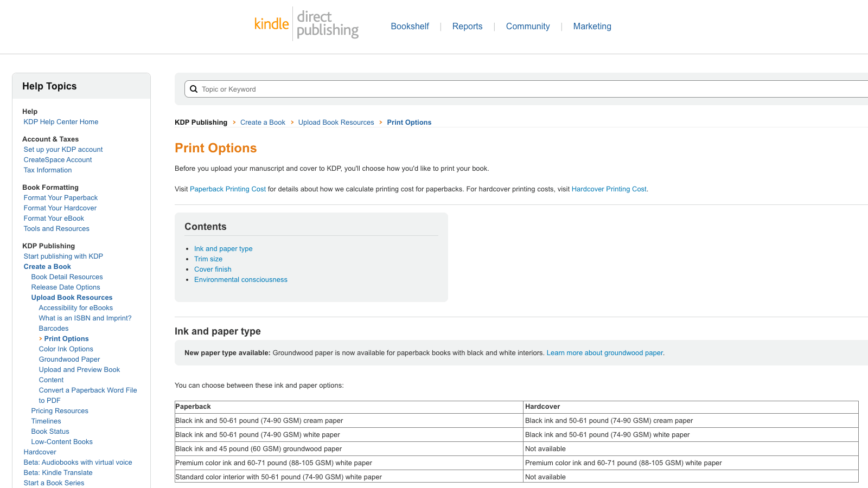Click the KDP Publishing breadcrumb root

[201, 123]
